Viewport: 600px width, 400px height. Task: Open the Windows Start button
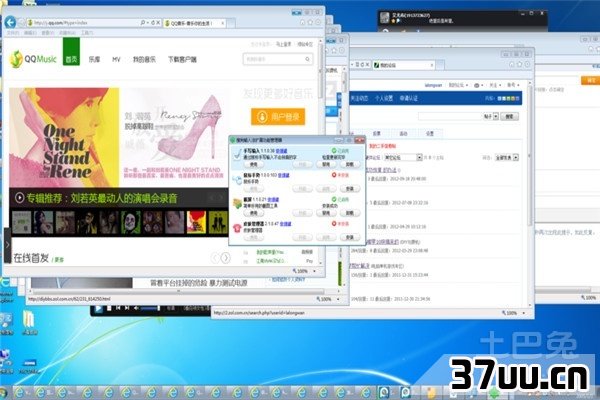tap(3, 393)
